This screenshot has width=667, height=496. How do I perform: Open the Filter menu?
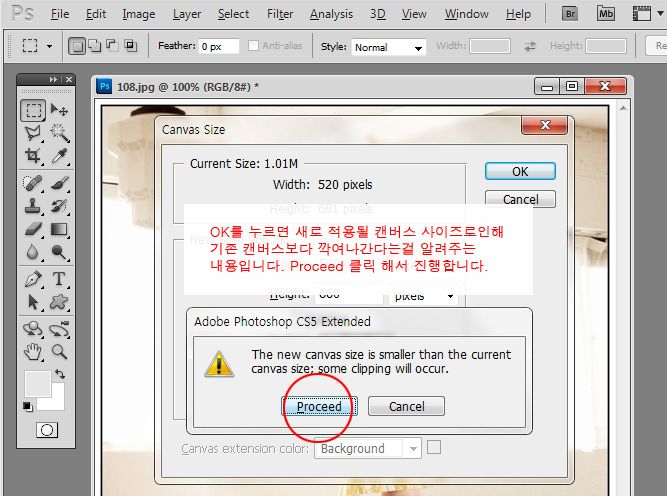pos(280,14)
